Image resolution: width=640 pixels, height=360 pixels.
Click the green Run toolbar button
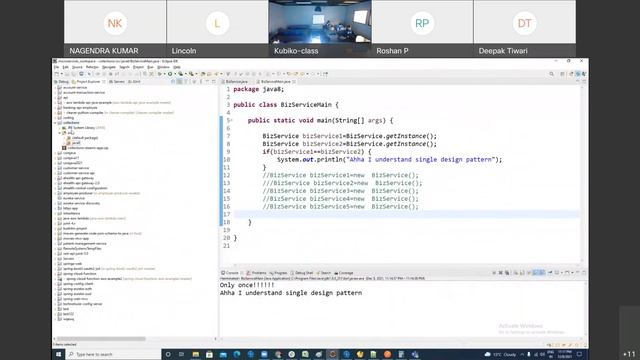[170, 74]
